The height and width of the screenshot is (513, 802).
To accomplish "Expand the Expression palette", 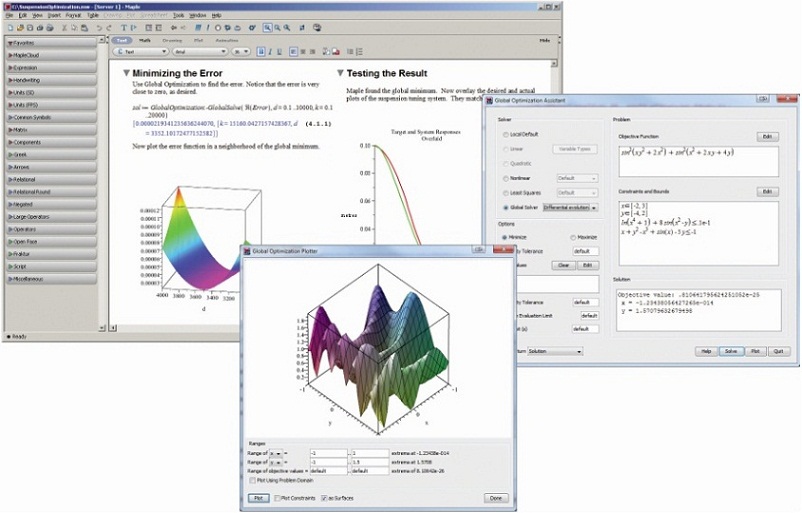I will click(51, 68).
